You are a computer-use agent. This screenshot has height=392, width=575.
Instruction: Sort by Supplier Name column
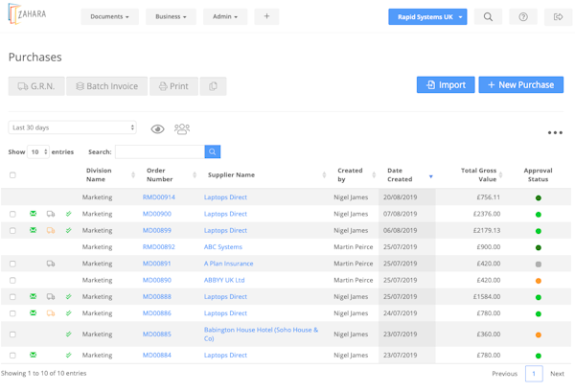point(266,175)
